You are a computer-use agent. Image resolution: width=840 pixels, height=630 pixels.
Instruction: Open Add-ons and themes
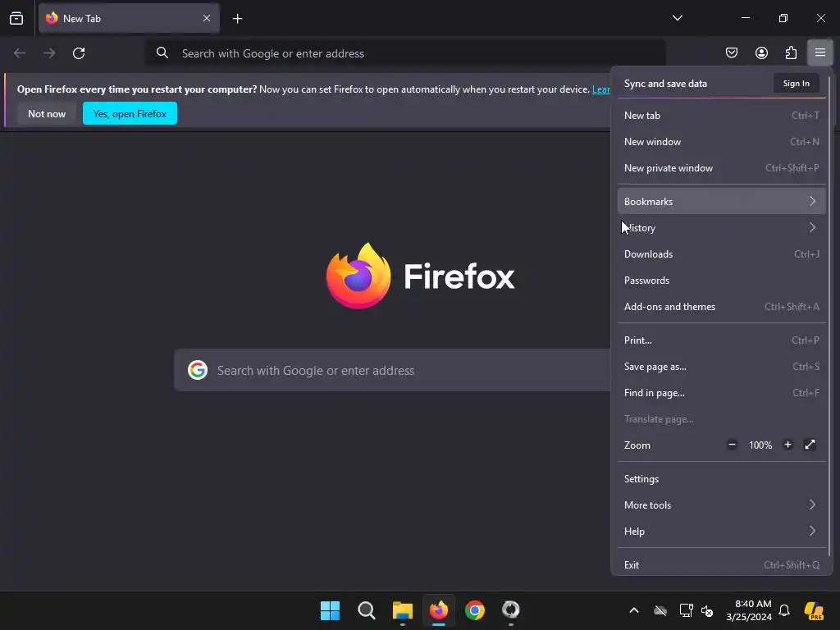pyautogui.click(x=721, y=307)
